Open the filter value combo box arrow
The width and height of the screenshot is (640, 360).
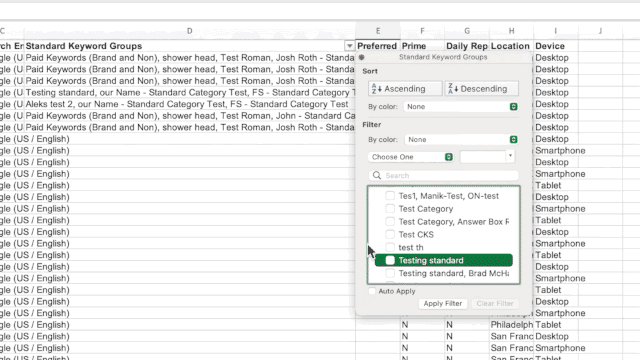510,156
